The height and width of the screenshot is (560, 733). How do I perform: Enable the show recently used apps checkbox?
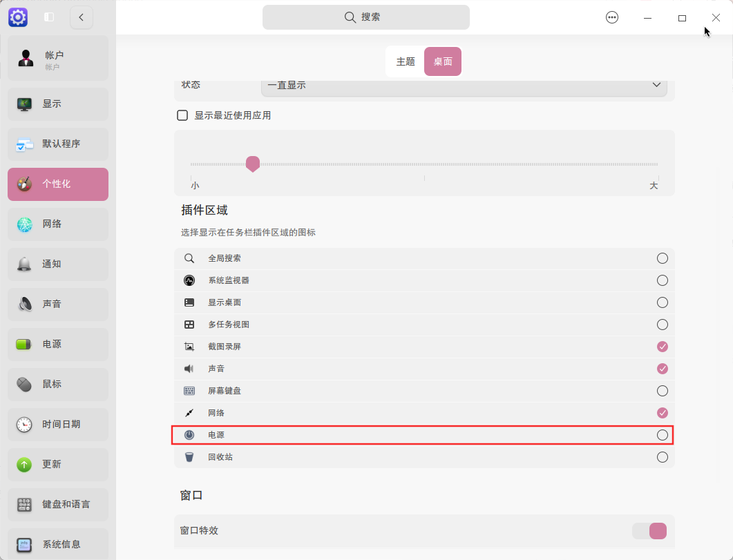(182, 115)
